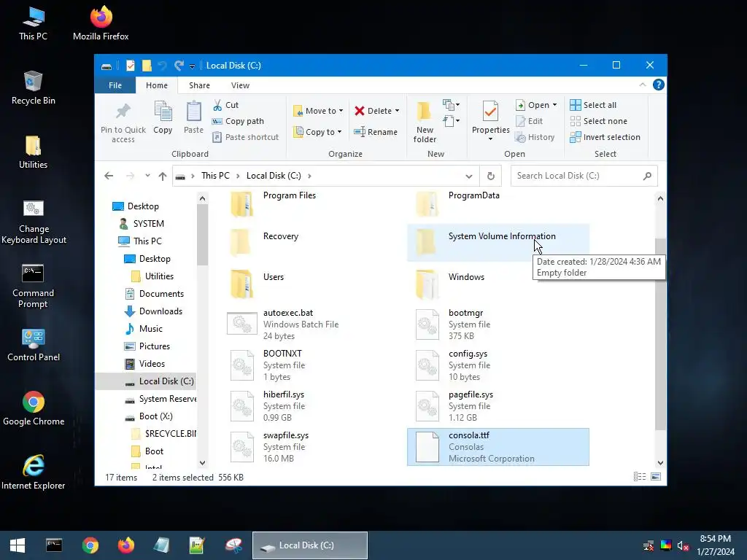Open the Copy to dropdown

(318, 132)
